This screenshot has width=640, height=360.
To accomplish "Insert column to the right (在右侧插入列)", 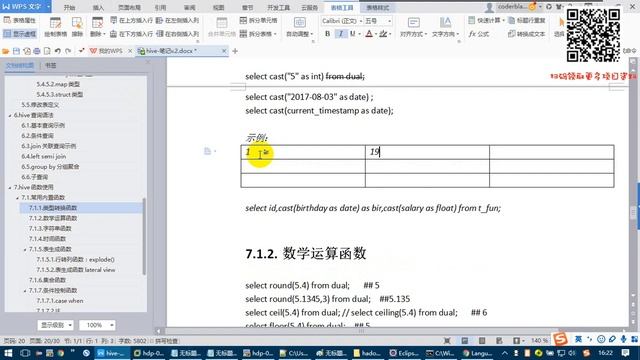I will pos(178,34).
